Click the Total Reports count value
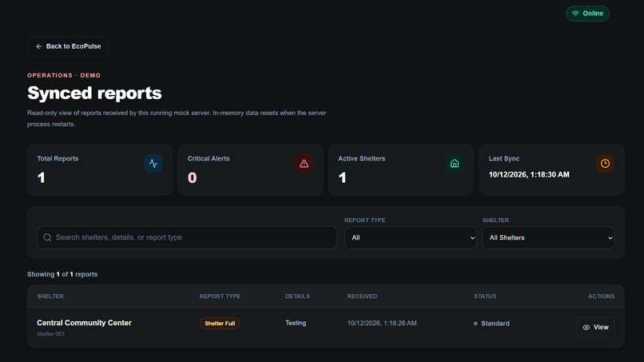Viewport: 644px width, 362px height. click(41, 178)
